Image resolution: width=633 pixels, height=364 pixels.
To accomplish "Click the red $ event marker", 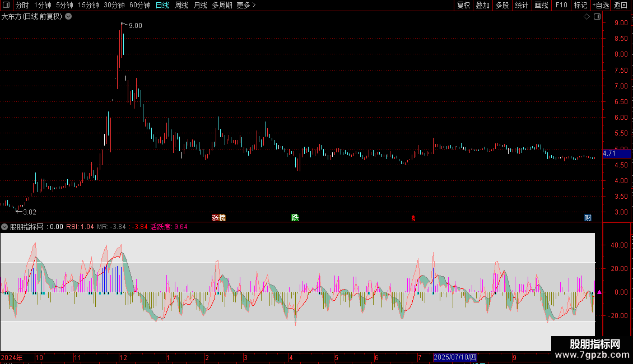I will (x=413, y=218).
